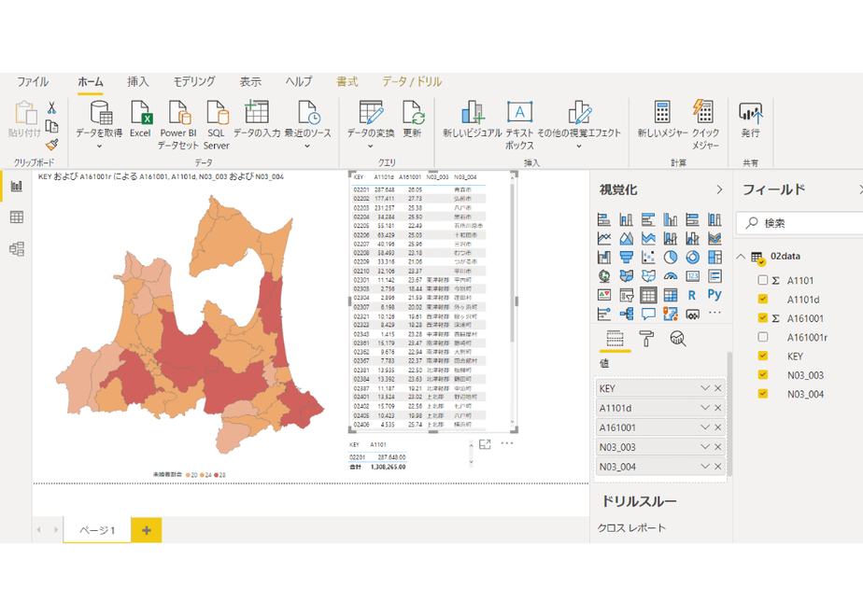
Task: Open the モデリング ribbon tab
Action: [x=194, y=81]
